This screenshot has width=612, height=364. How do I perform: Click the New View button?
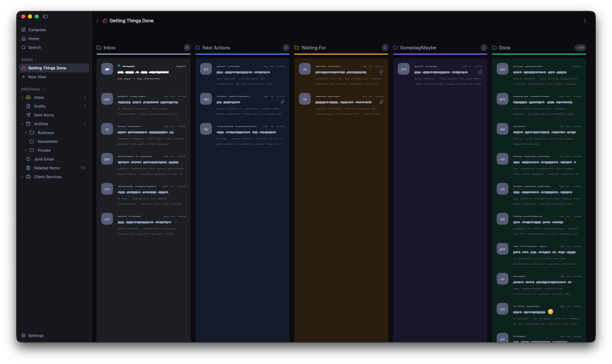37,77
